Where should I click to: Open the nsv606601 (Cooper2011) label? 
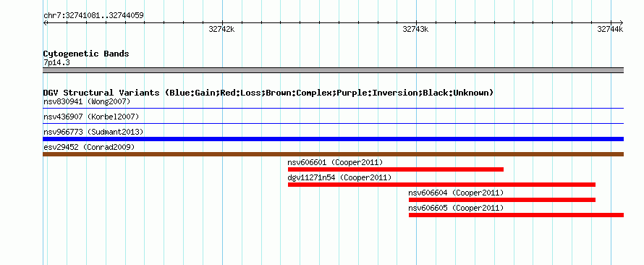[x=335, y=162]
